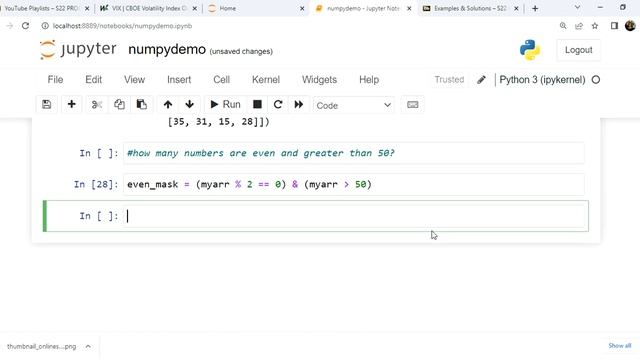This screenshot has width=640, height=360.
Task: Click the Trusted notebook indicator
Action: point(449,80)
